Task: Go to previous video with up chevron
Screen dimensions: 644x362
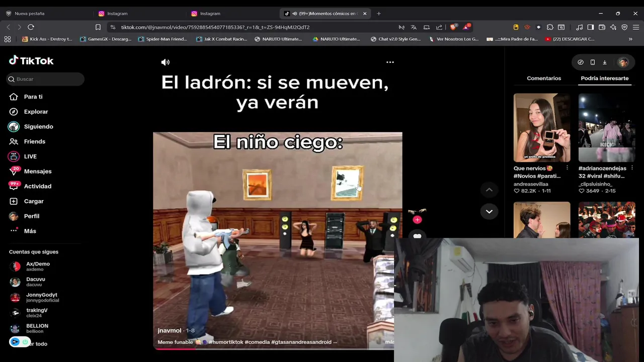Action: [489, 190]
